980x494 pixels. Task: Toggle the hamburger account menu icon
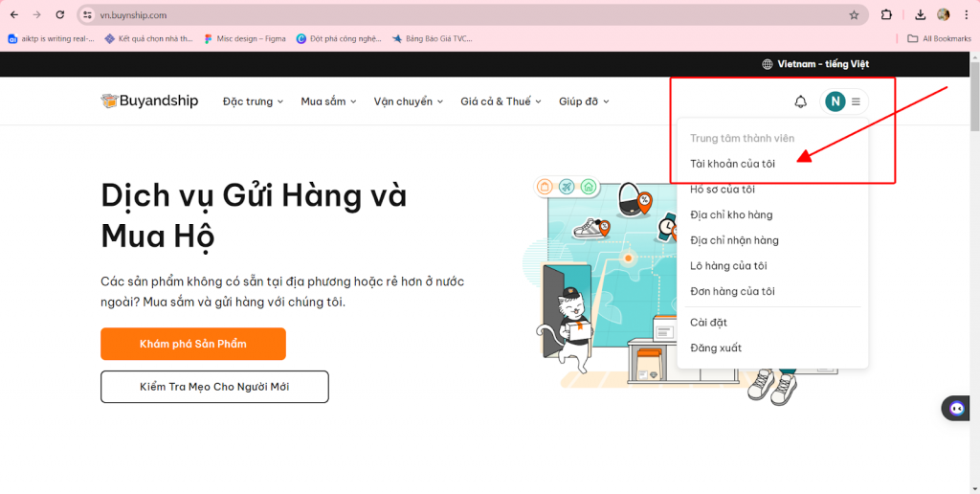coord(856,101)
